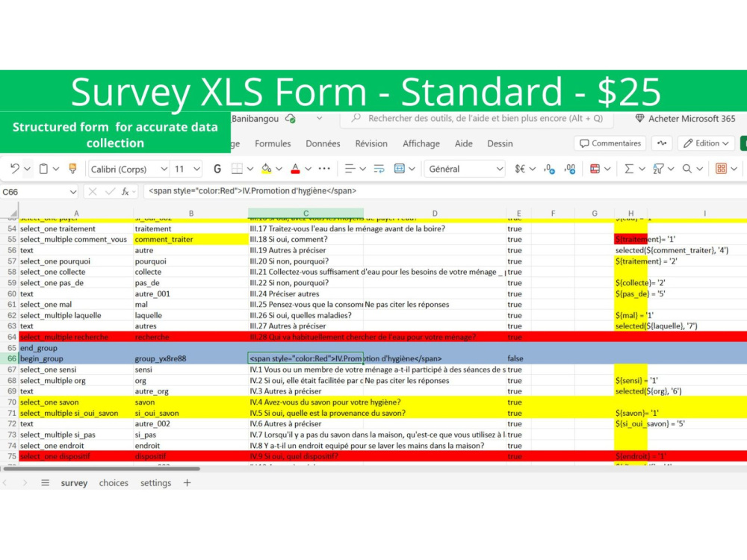Click the cell borders icon
747x560 pixels.
pos(237,169)
